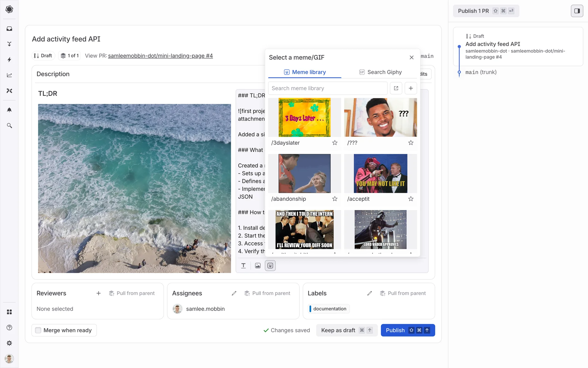
Task: Open meme library in external window
Action: [x=396, y=88]
